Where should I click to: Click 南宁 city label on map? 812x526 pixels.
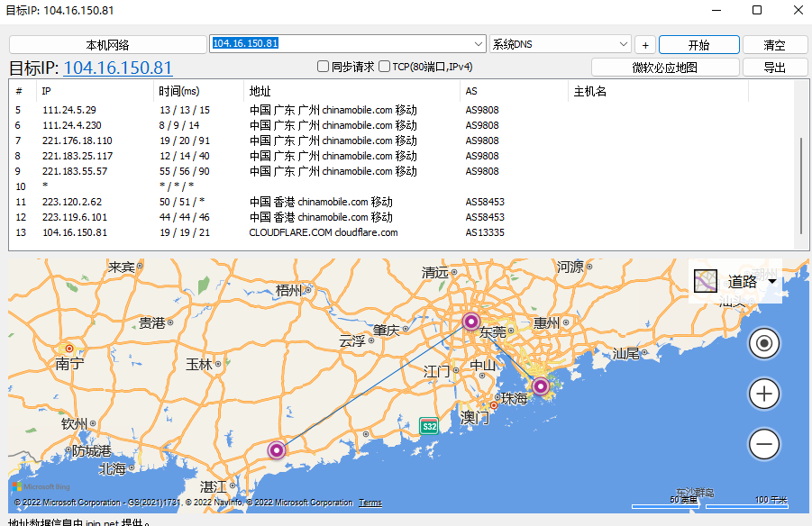click(69, 364)
